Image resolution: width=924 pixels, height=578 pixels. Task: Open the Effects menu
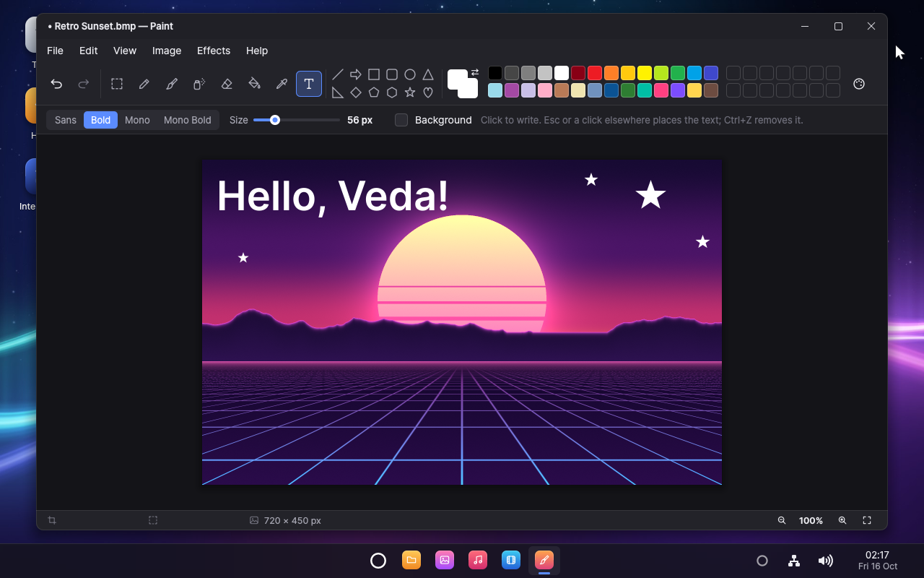click(x=214, y=51)
